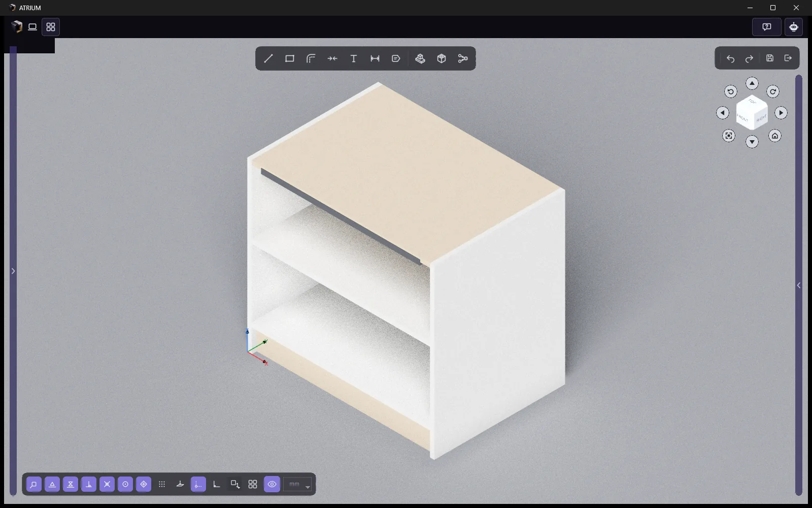Image resolution: width=812 pixels, height=508 pixels.
Task: Switch to the four-square grid view tab
Action: pyautogui.click(x=51, y=27)
